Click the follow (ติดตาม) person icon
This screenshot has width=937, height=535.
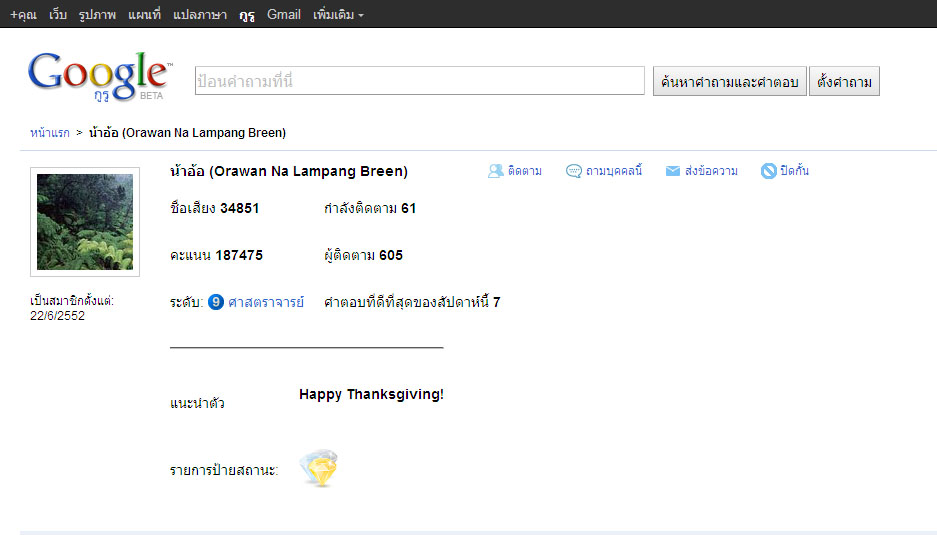click(x=495, y=171)
